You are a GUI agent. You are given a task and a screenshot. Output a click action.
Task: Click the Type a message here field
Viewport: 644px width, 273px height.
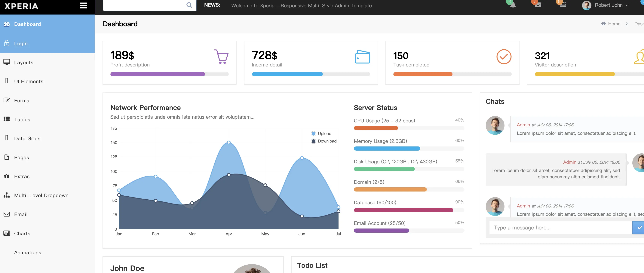click(x=560, y=228)
